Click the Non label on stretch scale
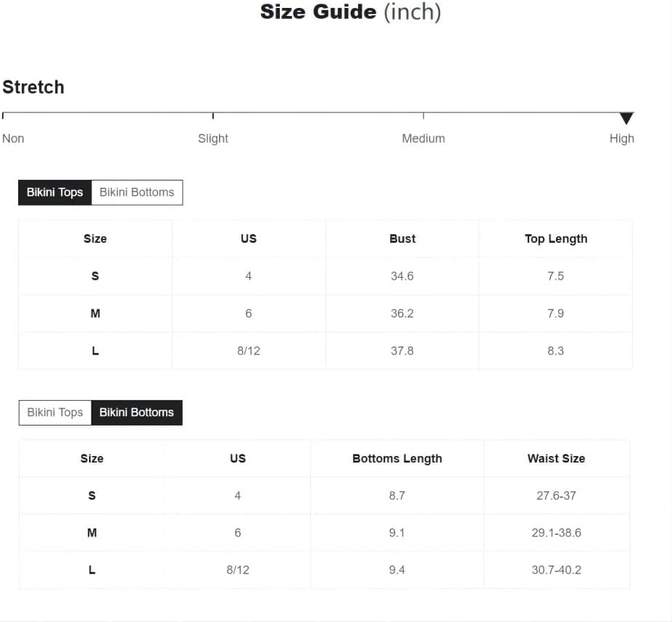The height and width of the screenshot is (622, 672). 13,138
